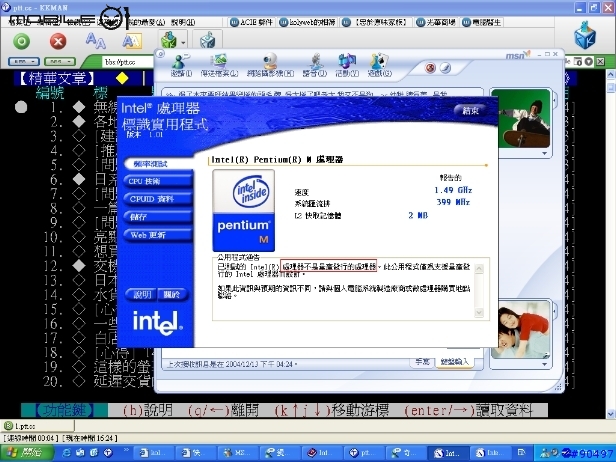616x462 pixels.
Task: Click the MSN voice microphone icon
Action: click(x=315, y=65)
